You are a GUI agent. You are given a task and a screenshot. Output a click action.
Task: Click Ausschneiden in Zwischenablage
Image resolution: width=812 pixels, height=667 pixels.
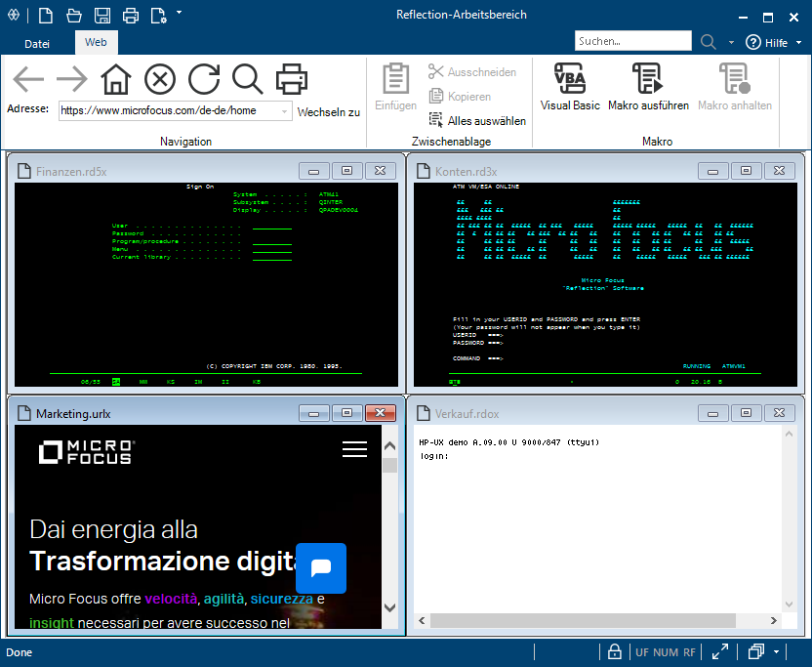tap(472, 72)
